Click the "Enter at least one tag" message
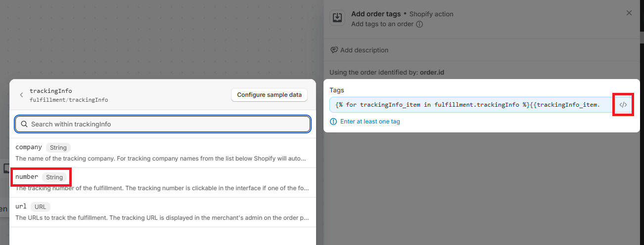Viewport: 644px width, 245px height. [370, 122]
